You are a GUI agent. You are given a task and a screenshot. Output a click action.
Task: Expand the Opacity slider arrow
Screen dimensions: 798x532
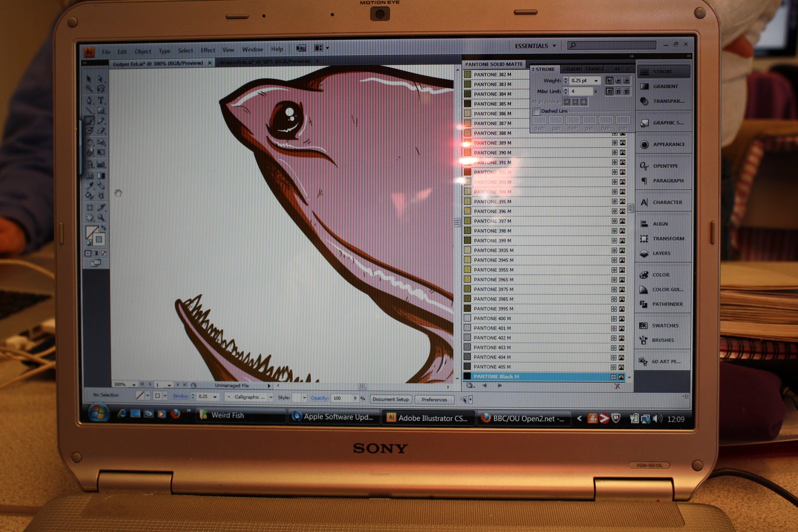[x=356, y=398]
